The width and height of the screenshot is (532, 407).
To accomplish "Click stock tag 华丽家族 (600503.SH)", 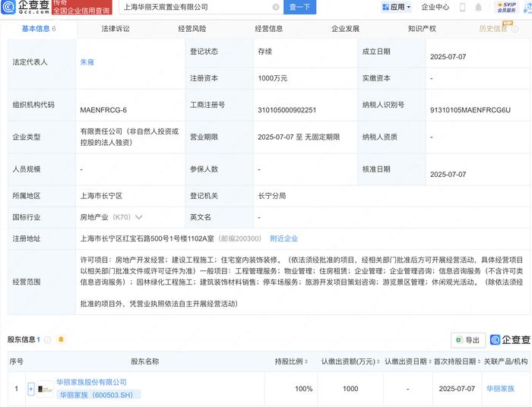I will pyautogui.click(x=98, y=395).
